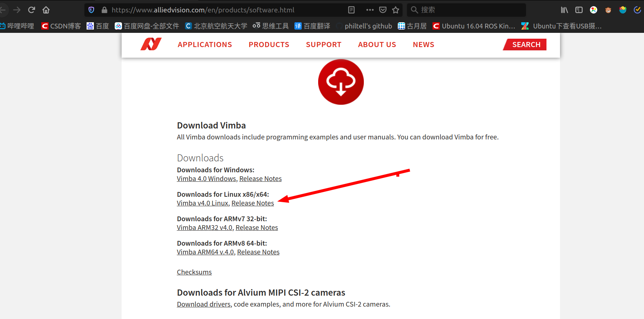
Task: Open the Checksums link
Action: click(194, 272)
